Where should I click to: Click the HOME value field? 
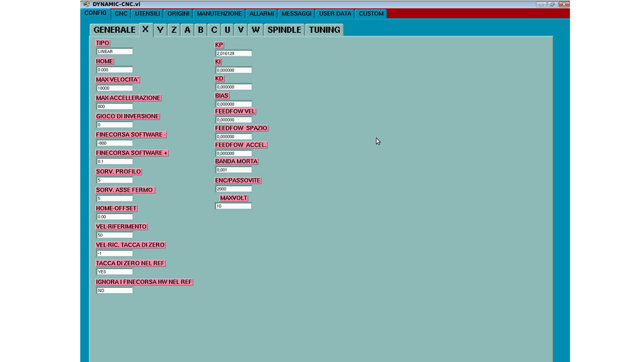point(115,70)
